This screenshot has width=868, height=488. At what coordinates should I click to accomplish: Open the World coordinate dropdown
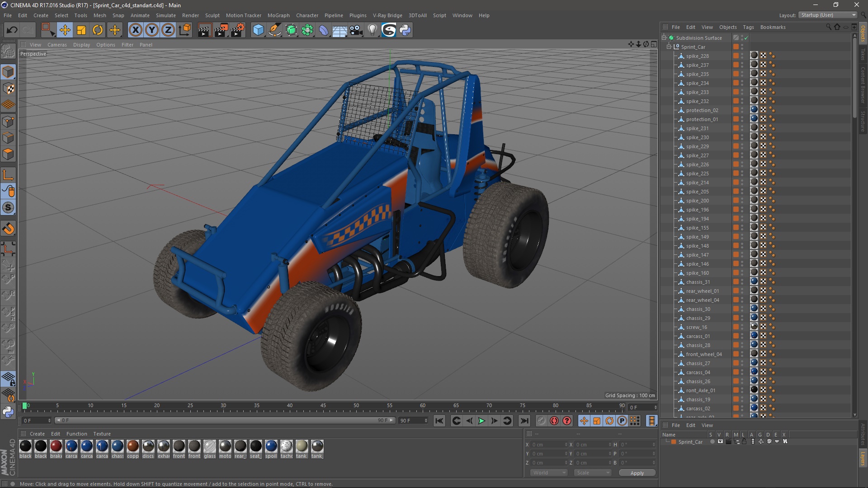(x=549, y=473)
